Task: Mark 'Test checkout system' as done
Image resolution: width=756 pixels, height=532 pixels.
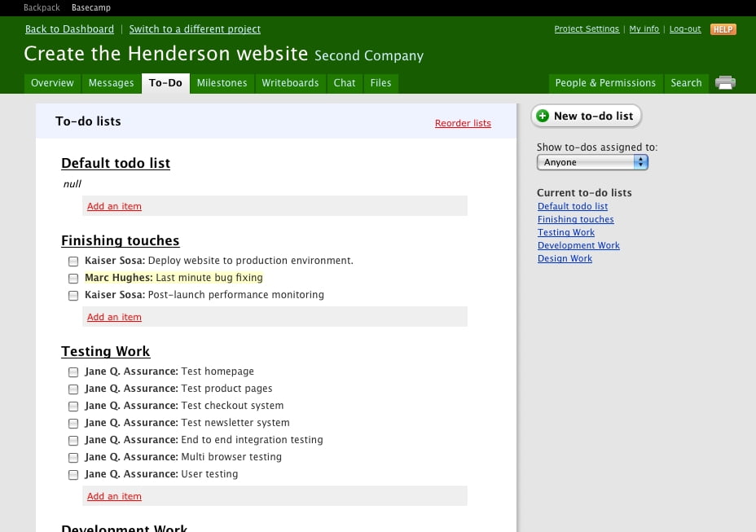Action: (x=73, y=406)
